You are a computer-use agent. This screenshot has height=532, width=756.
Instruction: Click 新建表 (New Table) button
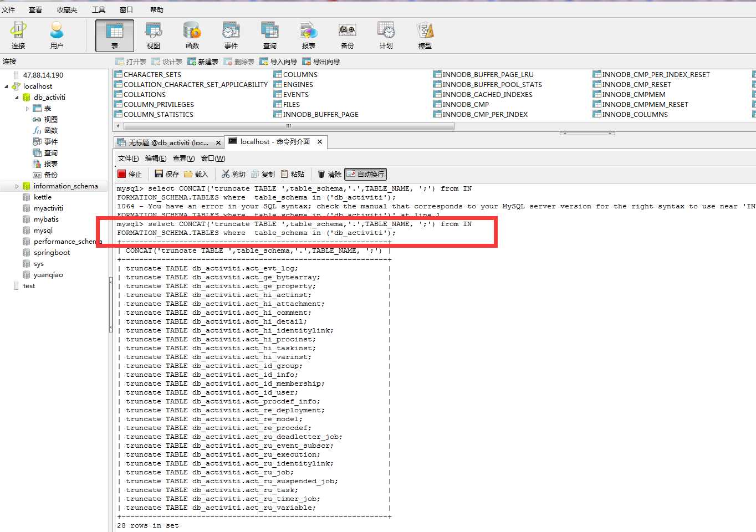[203, 62]
